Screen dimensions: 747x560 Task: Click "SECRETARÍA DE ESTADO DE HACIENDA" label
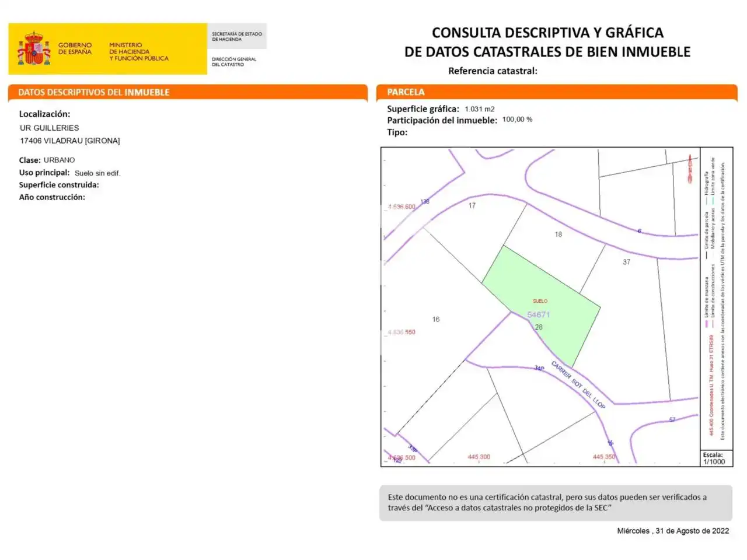coord(237,37)
